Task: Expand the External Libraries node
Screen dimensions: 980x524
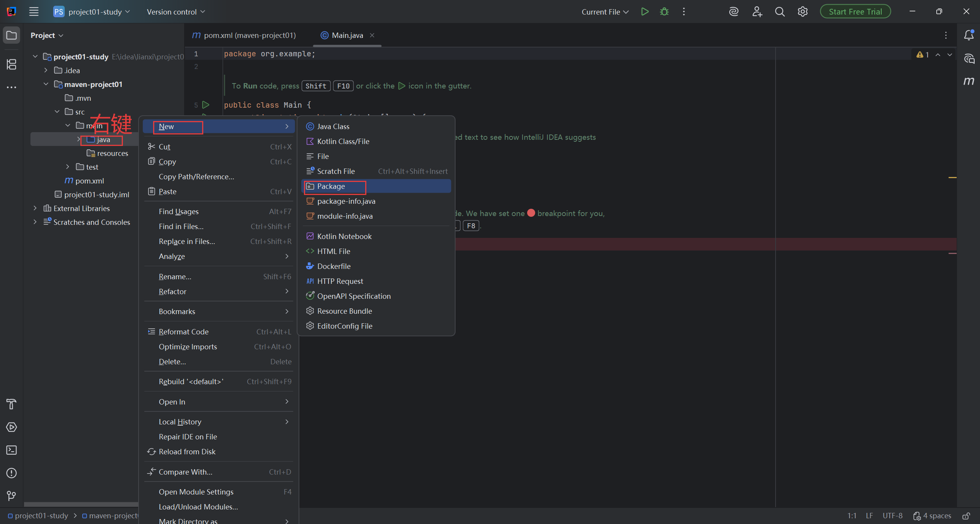Action: tap(35, 208)
